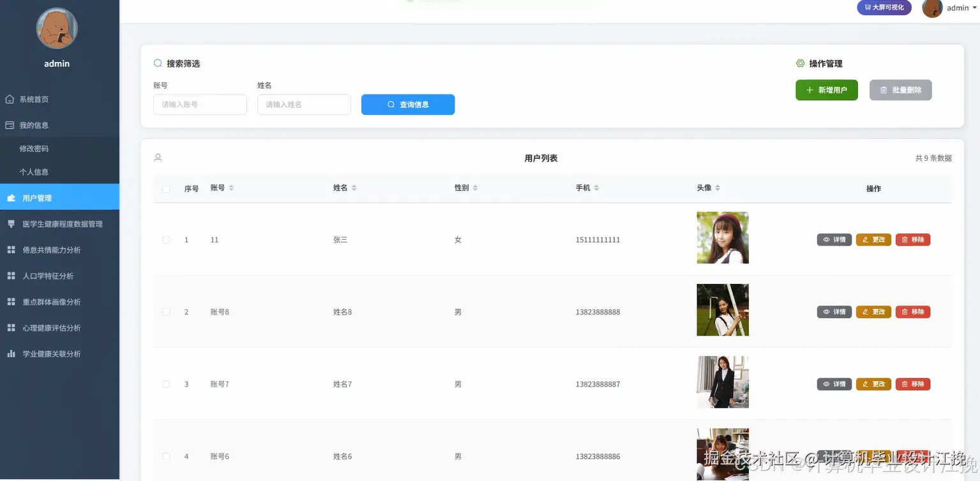
Task: Click 更改 button for 账号7 row
Action: coord(873,384)
